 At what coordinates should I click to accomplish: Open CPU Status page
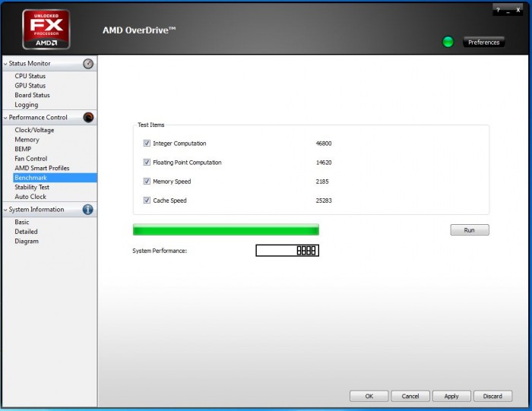(30, 76)
